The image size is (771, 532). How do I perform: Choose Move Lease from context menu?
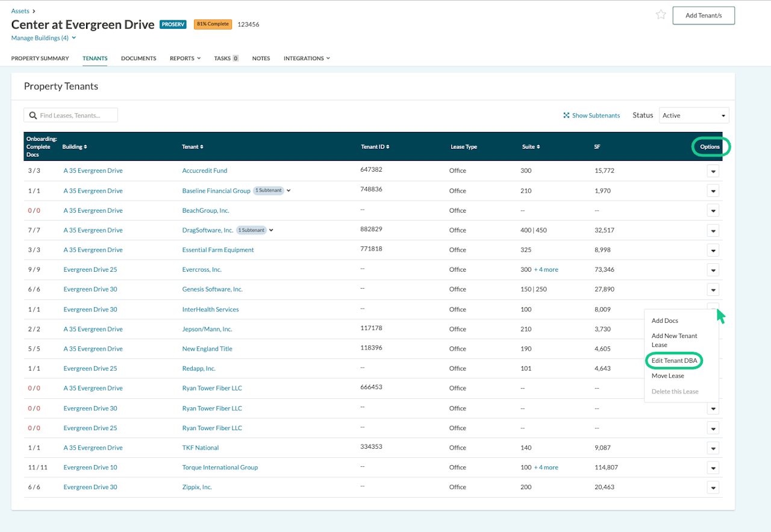(x=667, y=376)
